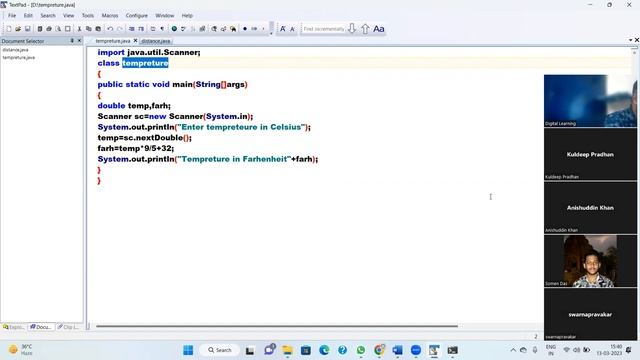Open Windows Start menu

(x=188, y=350)
